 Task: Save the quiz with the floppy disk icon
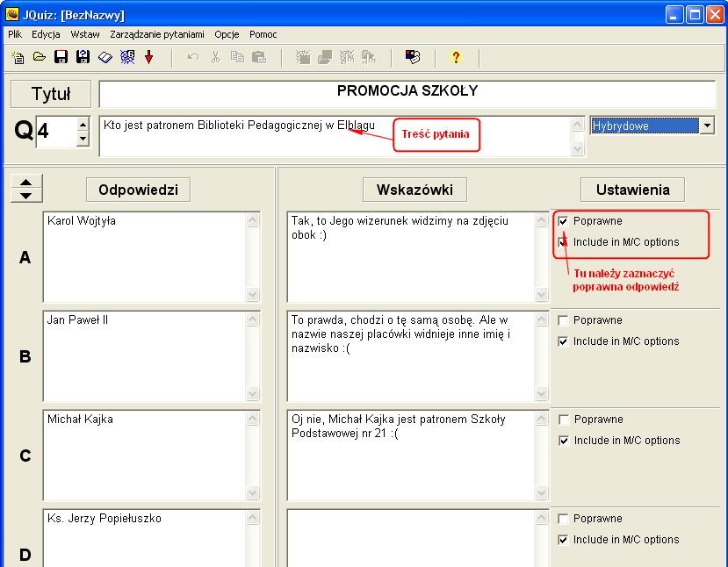pyautogui.click(x=61, y=57)
